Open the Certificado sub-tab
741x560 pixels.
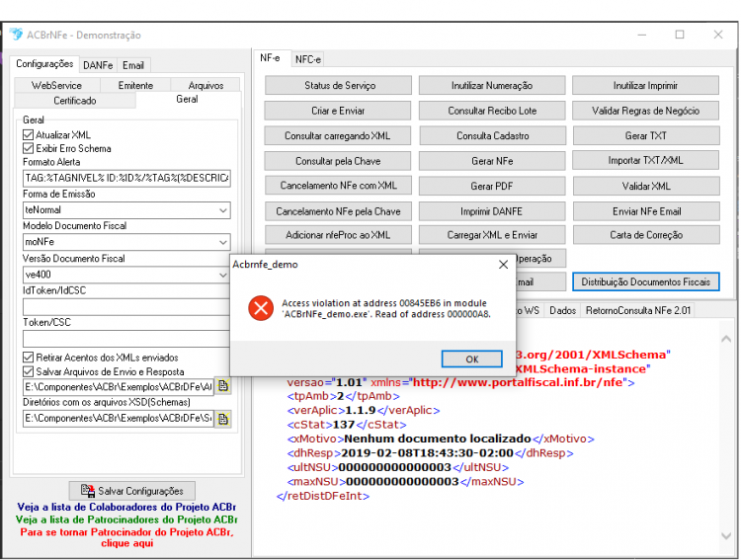[x=75, y=101]
